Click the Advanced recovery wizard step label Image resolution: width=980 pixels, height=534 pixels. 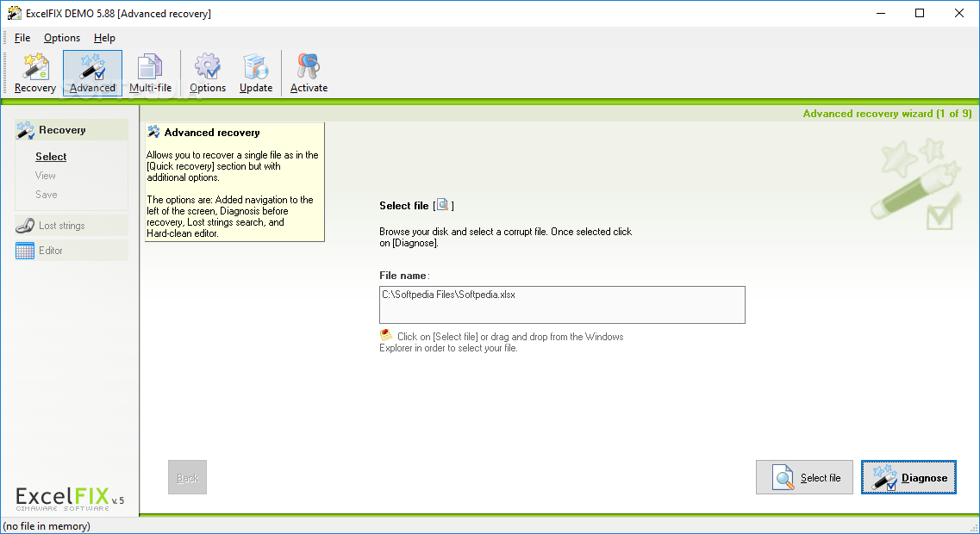click(887, 114)
